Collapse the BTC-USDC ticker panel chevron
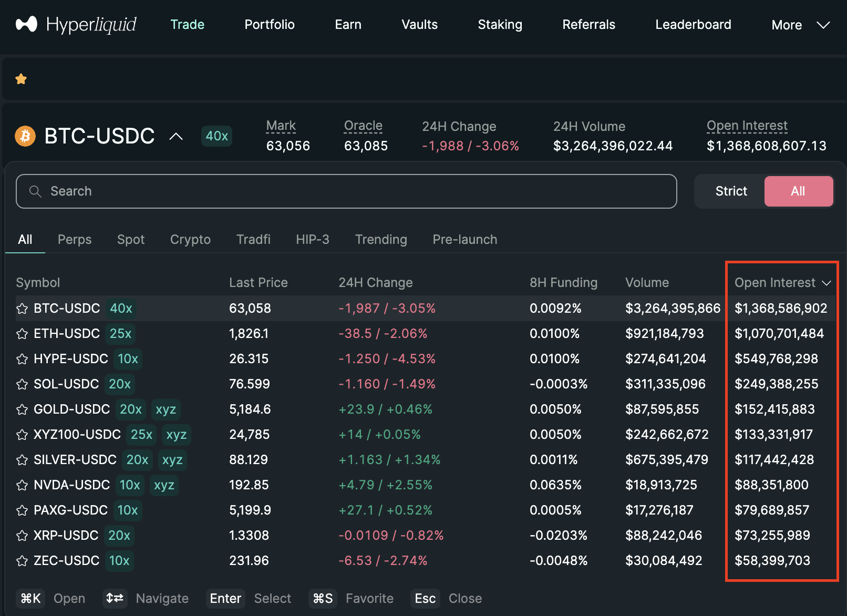 (x=176, y=136)
